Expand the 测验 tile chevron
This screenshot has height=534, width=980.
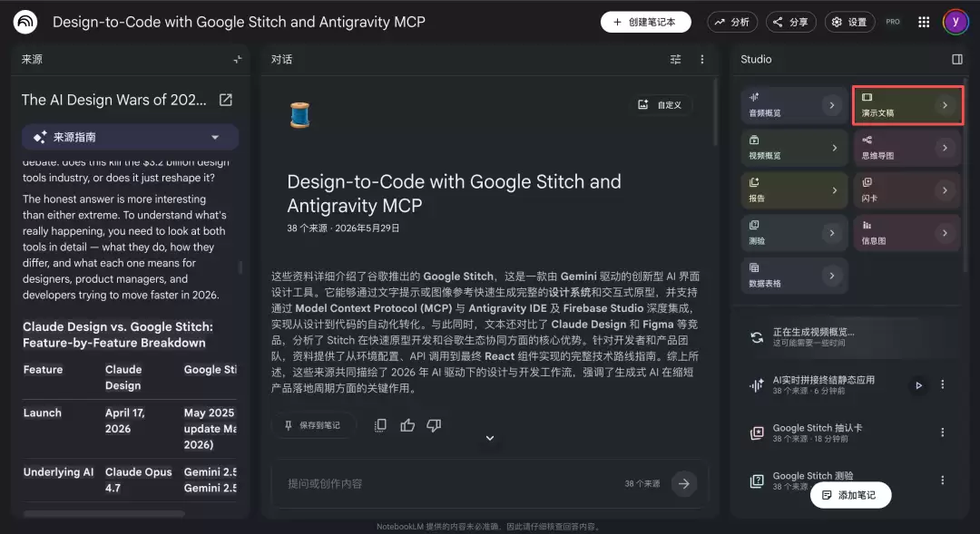(832, 233)
